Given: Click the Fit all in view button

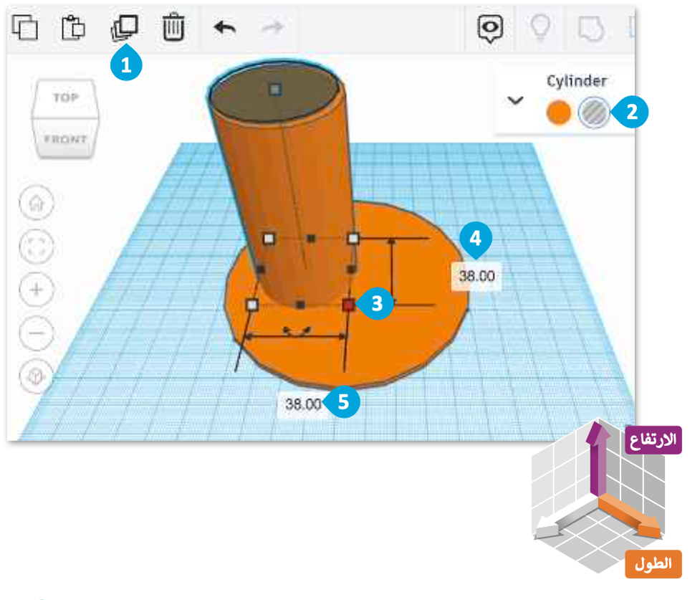Looking at the screenshot, I should tap(36, 246).
